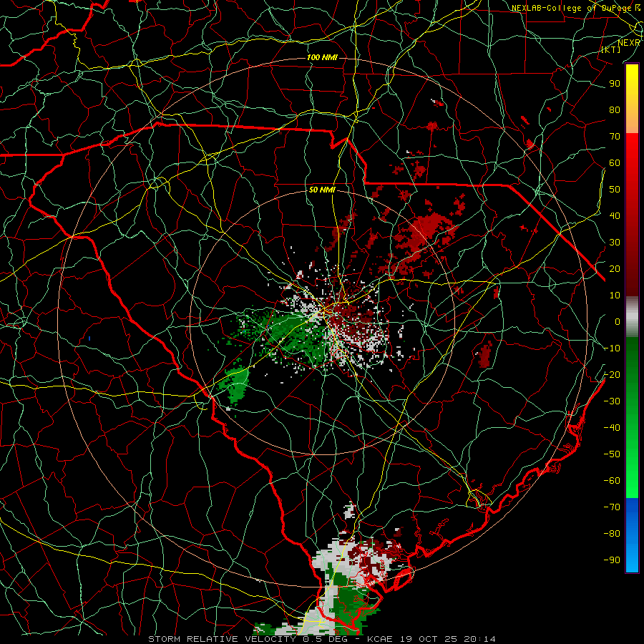Select the positive 50 knot scale label
The width and height of the screenshot is (644, 644).
click(x=615, y=190)
